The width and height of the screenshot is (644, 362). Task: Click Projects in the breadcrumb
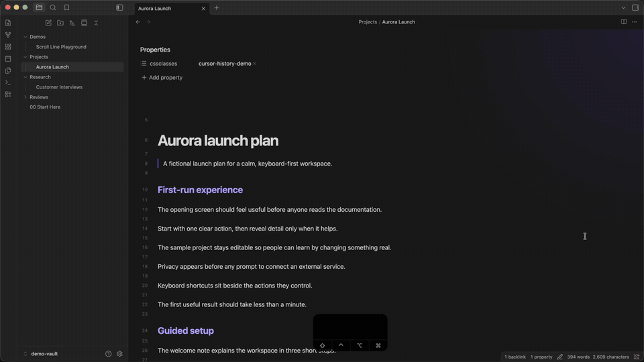pos(368,22)
